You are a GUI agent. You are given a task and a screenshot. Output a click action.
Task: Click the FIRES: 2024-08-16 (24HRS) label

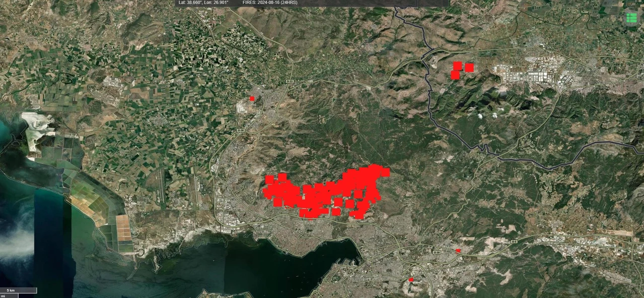coord(270,2)
